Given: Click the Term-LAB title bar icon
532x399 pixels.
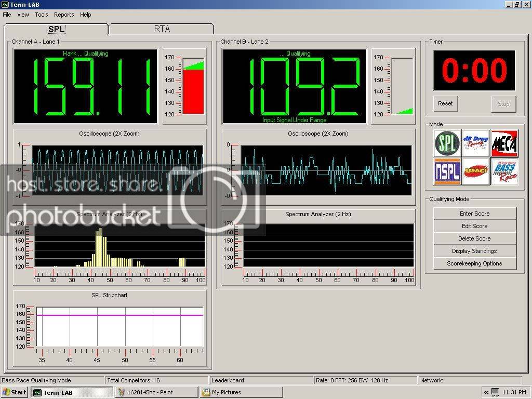Looking at the screenshot, I should pyautogui.click(x=5, y=4).
